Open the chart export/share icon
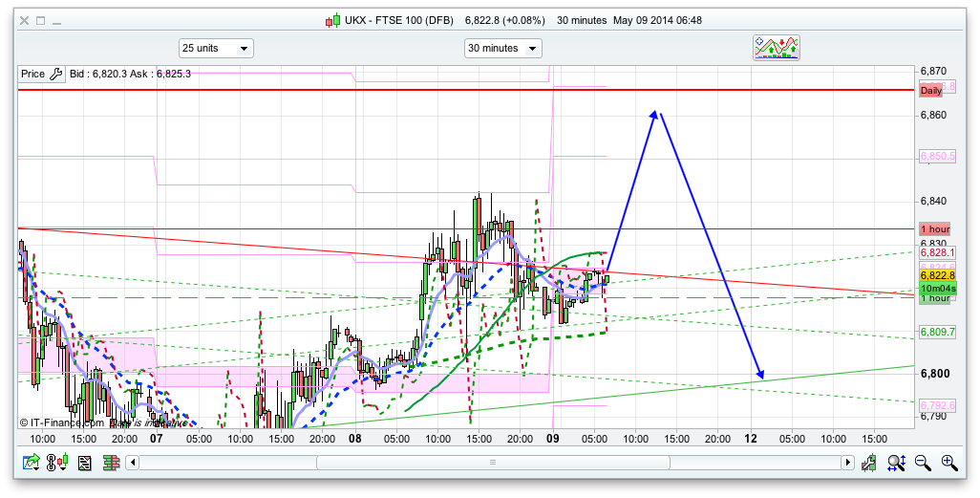 [32, 463]
